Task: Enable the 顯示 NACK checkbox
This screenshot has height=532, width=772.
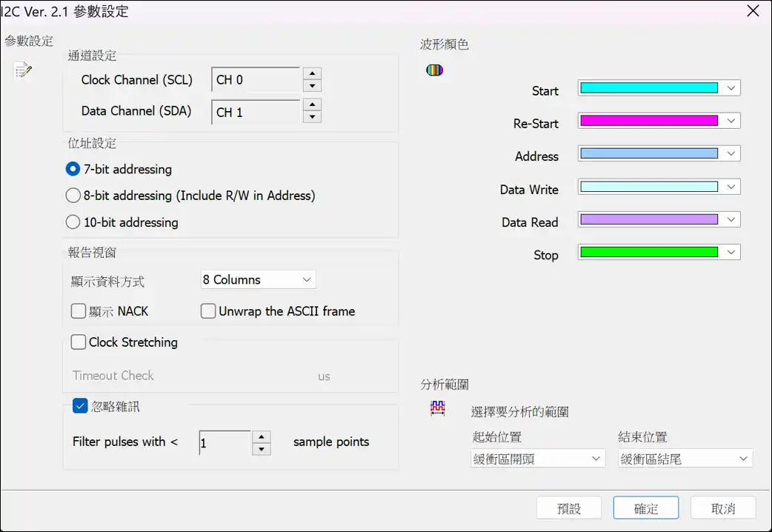Action: click(79, 311)
